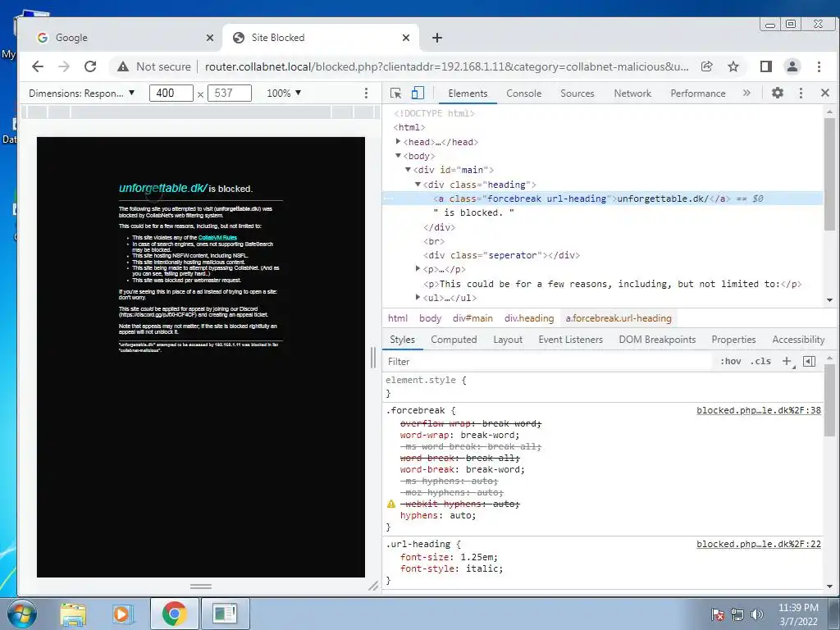Click the forward navigation arrow
The width and height of the screenshot is (840, 630).
[64, 66]
